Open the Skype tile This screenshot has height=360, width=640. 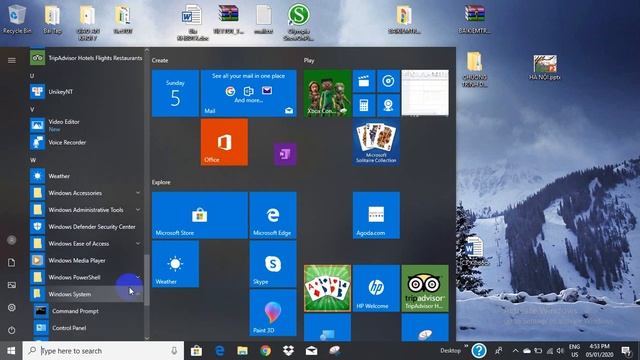pos(273,264)
